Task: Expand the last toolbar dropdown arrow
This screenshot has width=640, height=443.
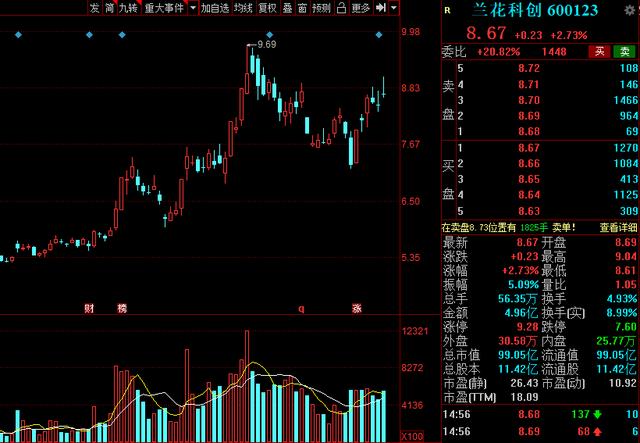Action: [x=393, y=8]
